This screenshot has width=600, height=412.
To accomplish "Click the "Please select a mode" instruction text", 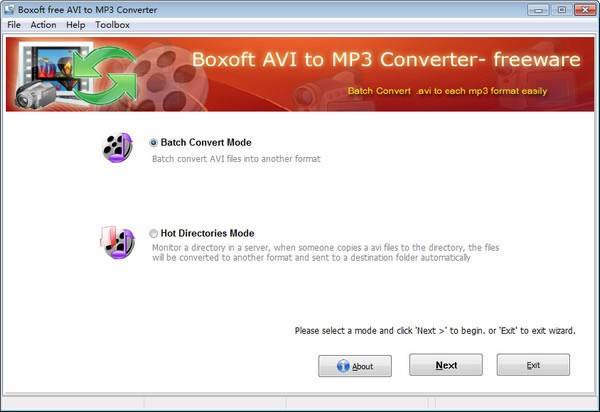I will point(435,331).
